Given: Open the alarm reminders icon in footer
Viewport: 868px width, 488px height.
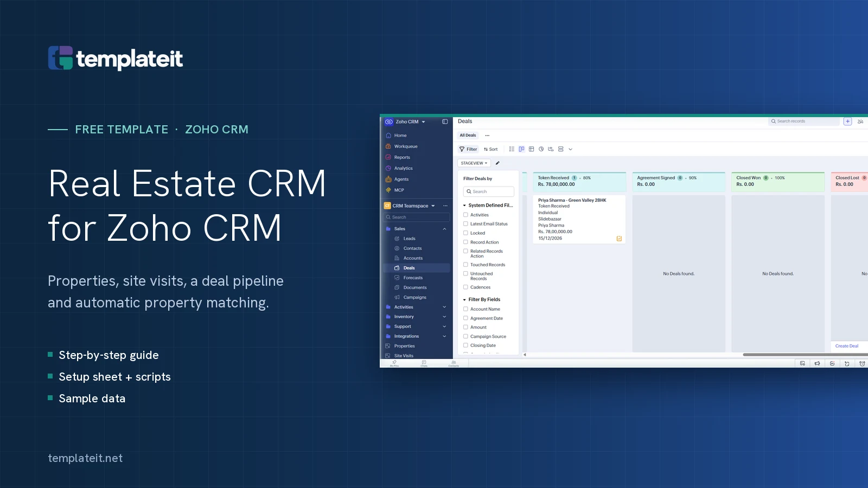Looking at the screenshot, I should click(862, 364).
